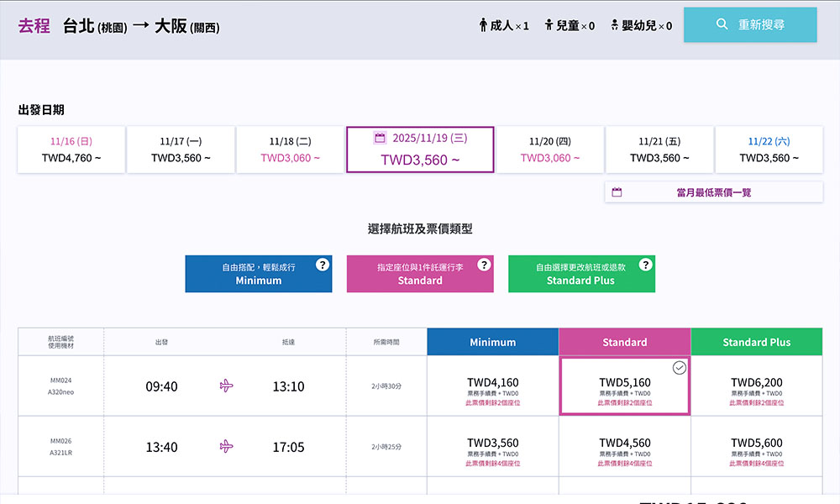This screenshot has height=504, width=840.
Task: Click the green Standard Plus fare type button
Action: tap(580, 274)
